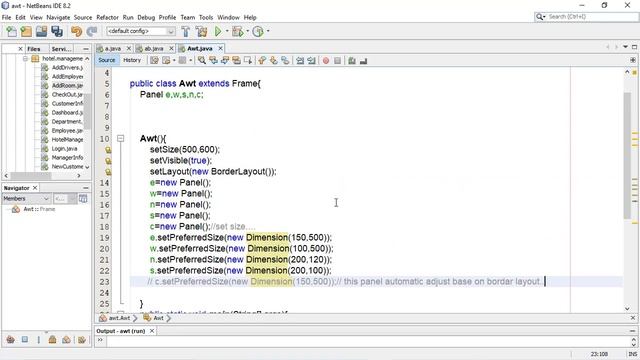Minimize the Navigator panel
This screenshot has height=360, width=640.
click(86, 188)
